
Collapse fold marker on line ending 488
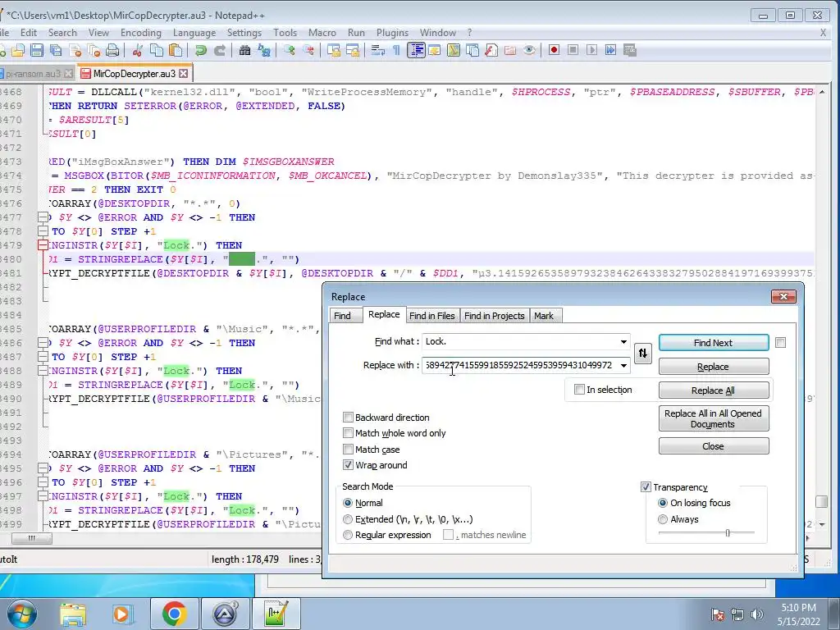43,371
